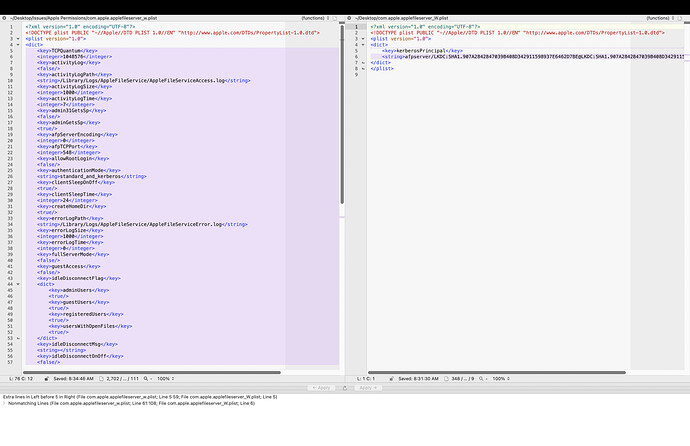Click the left pane's Saved: 8:34:46 AM status
This screenshot has height=446, width=690.
coord(73,379)
